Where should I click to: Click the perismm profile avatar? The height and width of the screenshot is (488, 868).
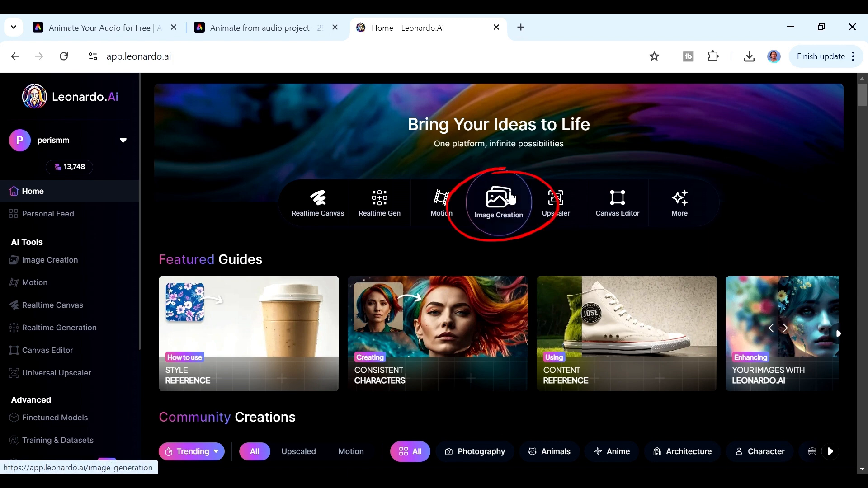[19, 140]
